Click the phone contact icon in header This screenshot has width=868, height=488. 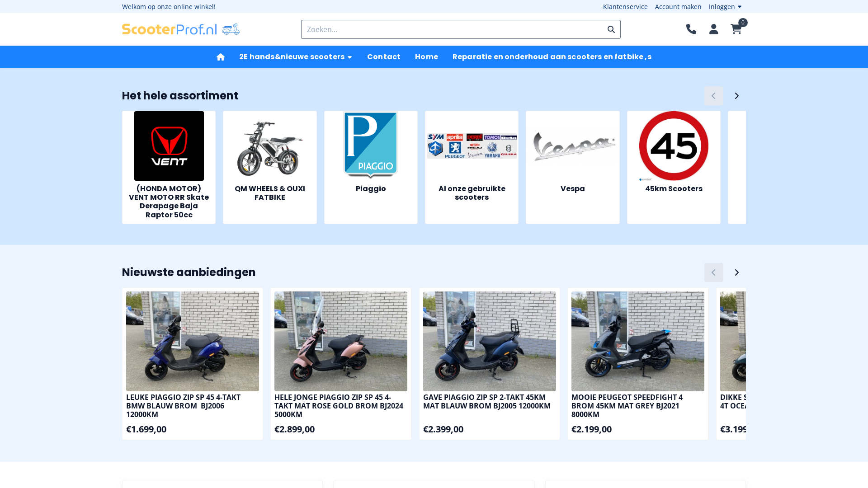691,29
